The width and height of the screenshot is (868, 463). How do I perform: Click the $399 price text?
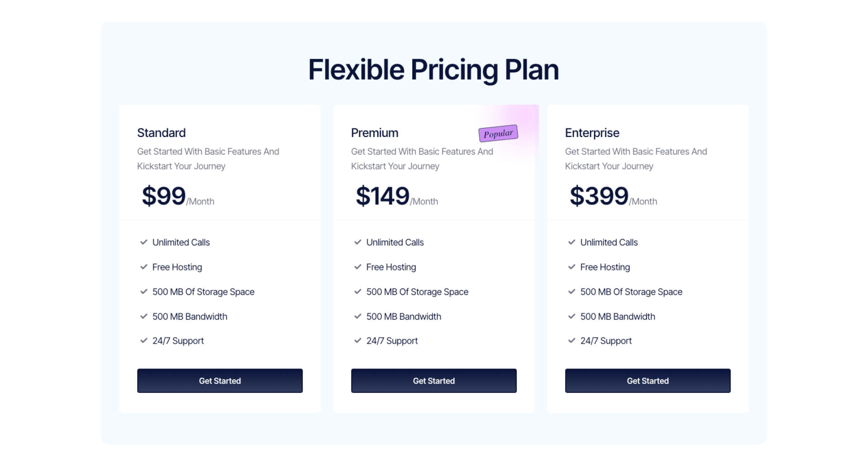[x=599, y=196]
